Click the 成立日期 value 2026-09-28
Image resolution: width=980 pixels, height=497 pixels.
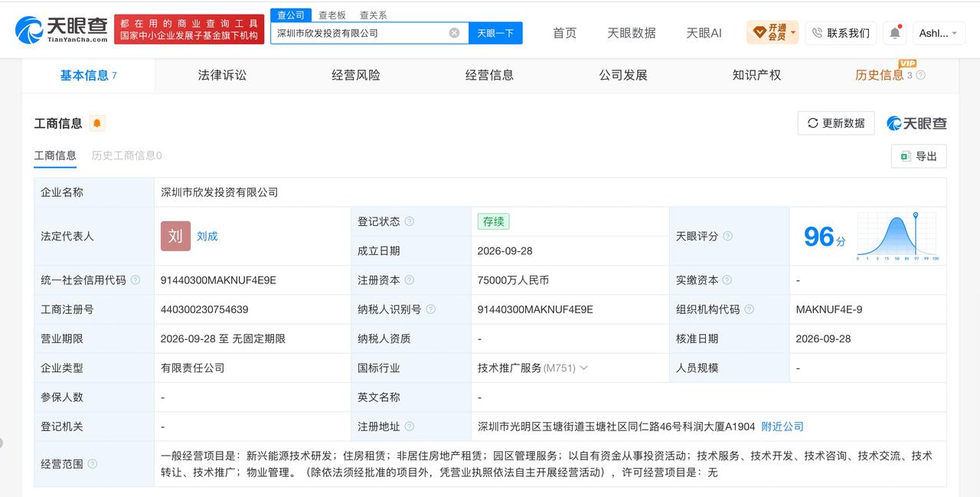505,250
